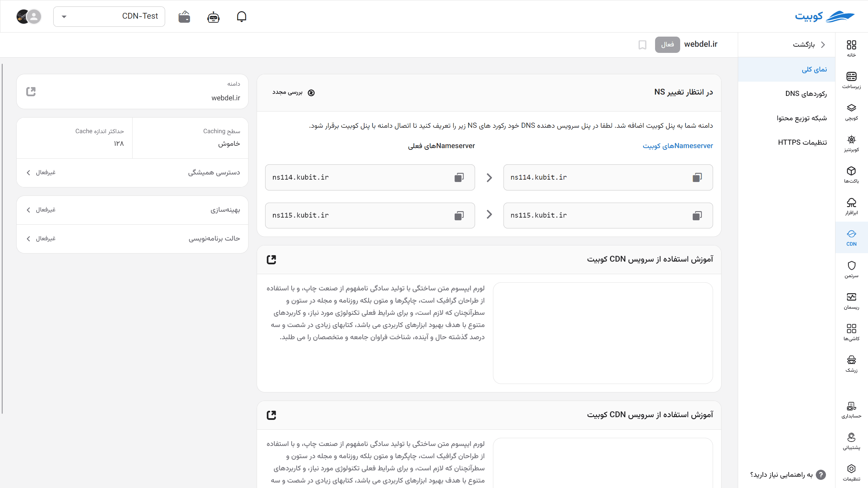The image size is (868, 488).
Task: Open the notifications bell
Action: point(241,16)
